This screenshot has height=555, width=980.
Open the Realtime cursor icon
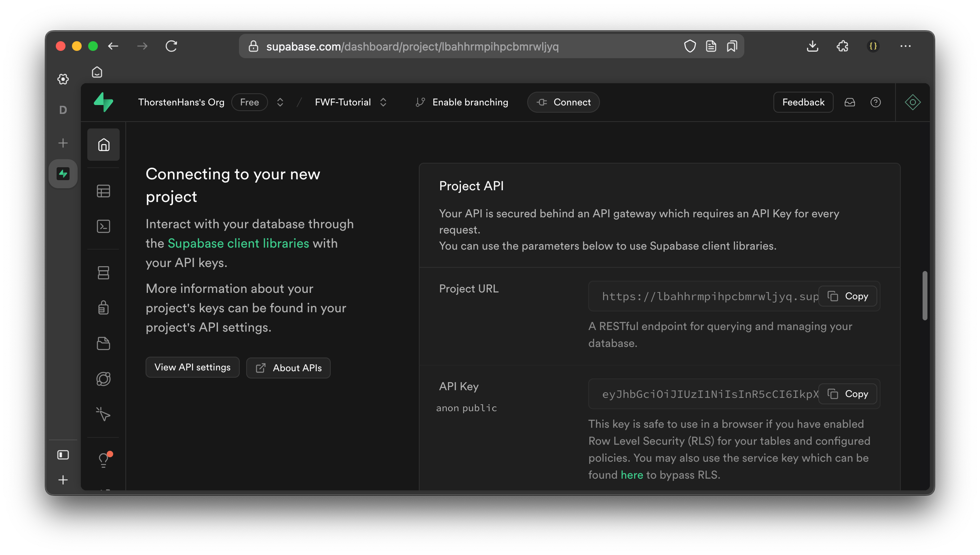[103, 414]
